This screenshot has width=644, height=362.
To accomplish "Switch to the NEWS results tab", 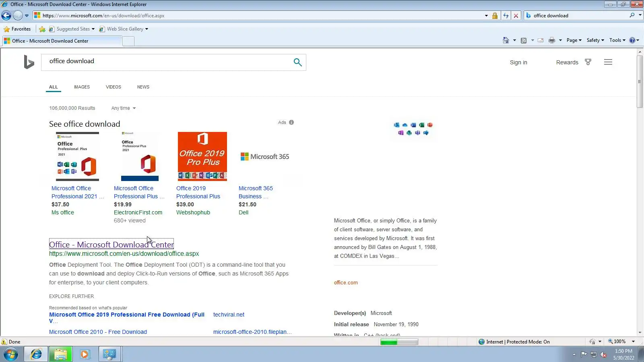I will (143, 87).
